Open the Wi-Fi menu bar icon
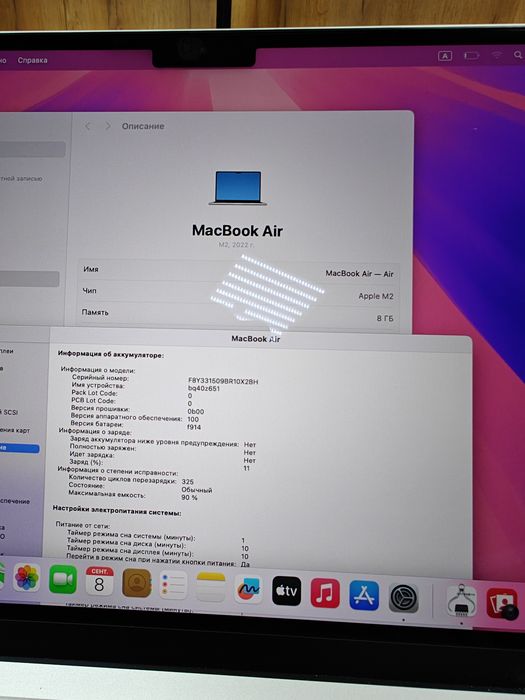This screenshot has width=525, height=700. pos(497,55)
